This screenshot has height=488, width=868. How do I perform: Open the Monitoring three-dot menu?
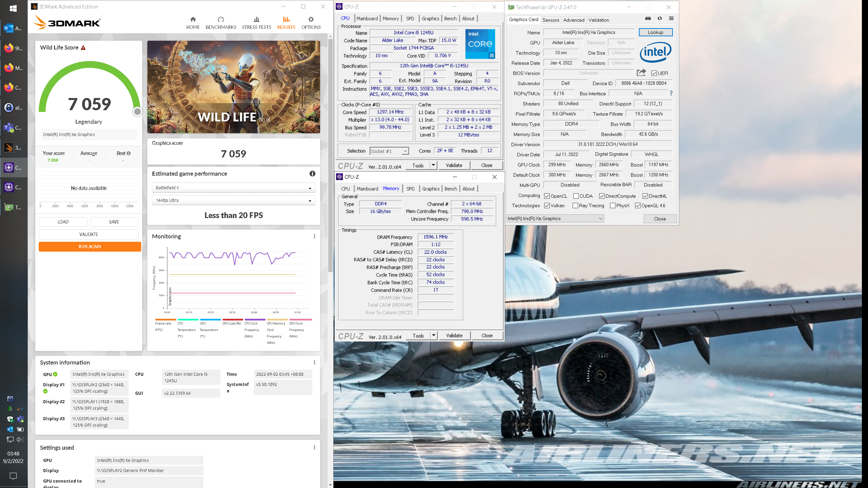(314, 236)
